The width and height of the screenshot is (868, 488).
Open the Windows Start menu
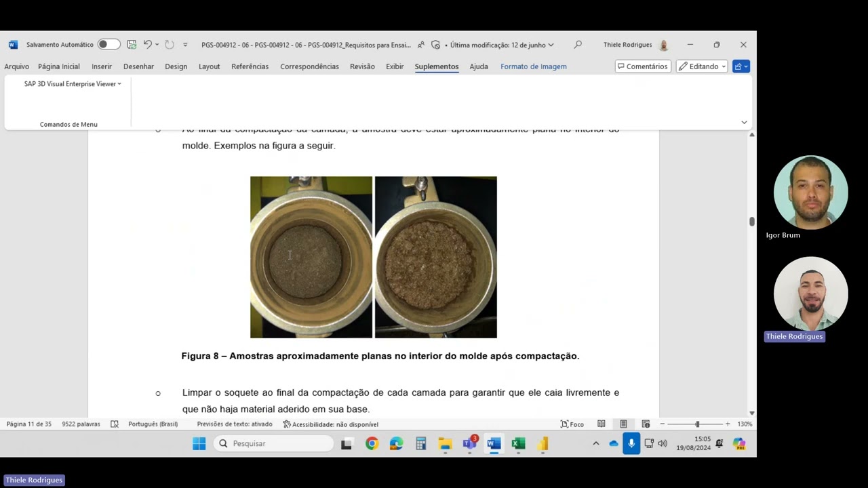click(199, 444)
